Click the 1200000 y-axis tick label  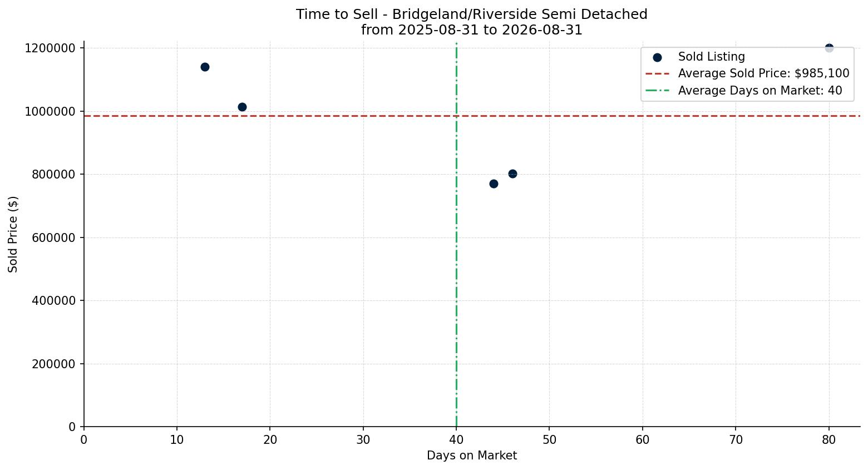[x=50, y=48]
